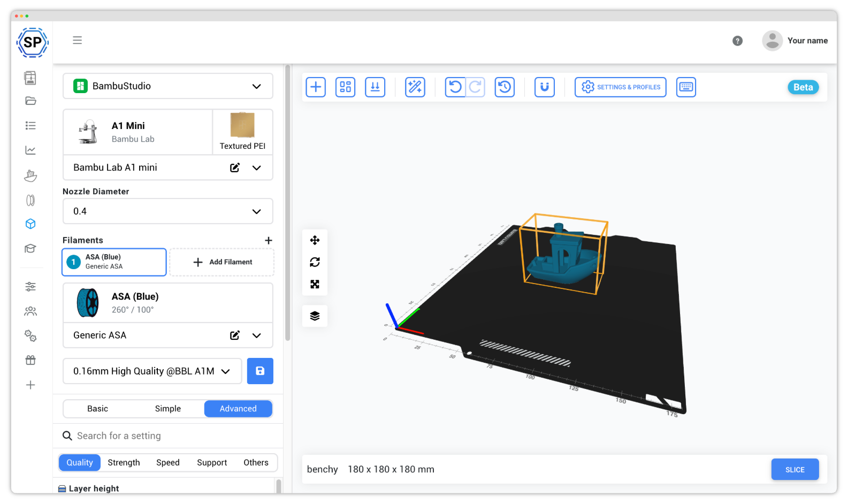Open the hamburger menu
This screenshot has height=504, width=848.
78,40
